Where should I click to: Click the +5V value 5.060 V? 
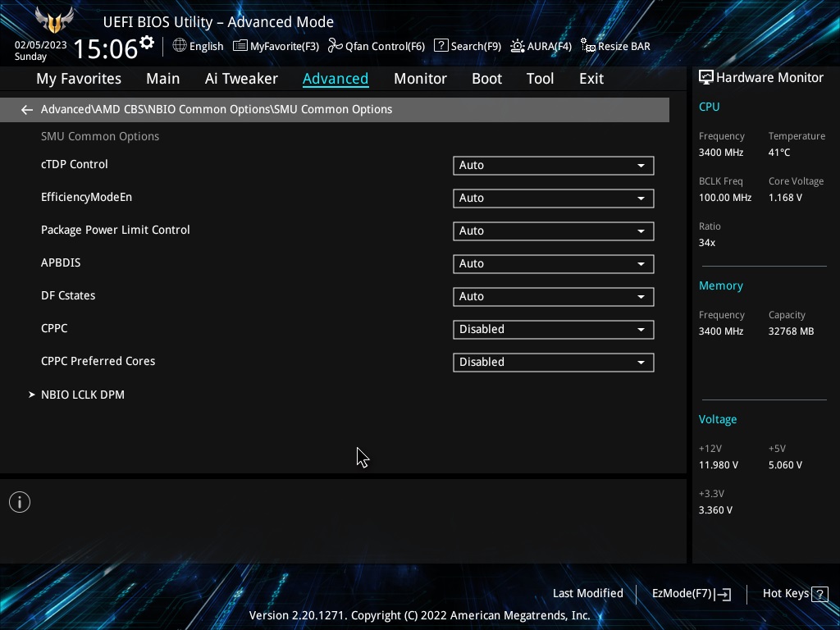(x=785, y=465)
